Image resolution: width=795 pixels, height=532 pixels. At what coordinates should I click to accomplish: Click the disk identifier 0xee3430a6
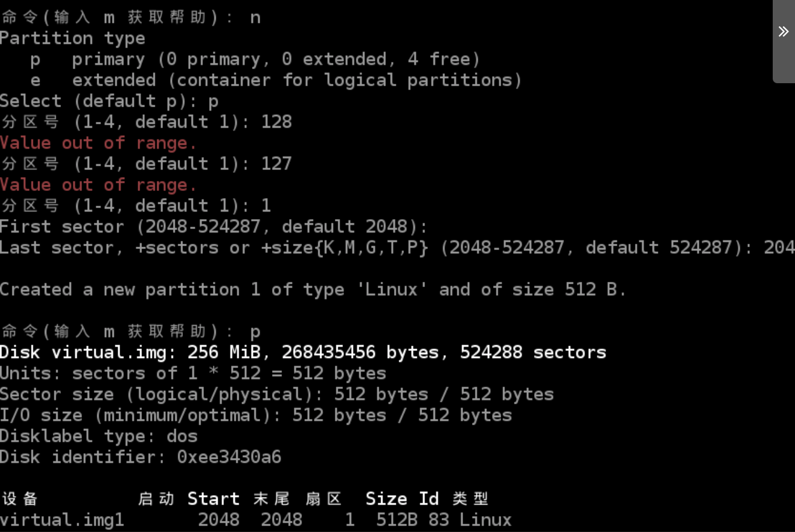pos(229,458)
